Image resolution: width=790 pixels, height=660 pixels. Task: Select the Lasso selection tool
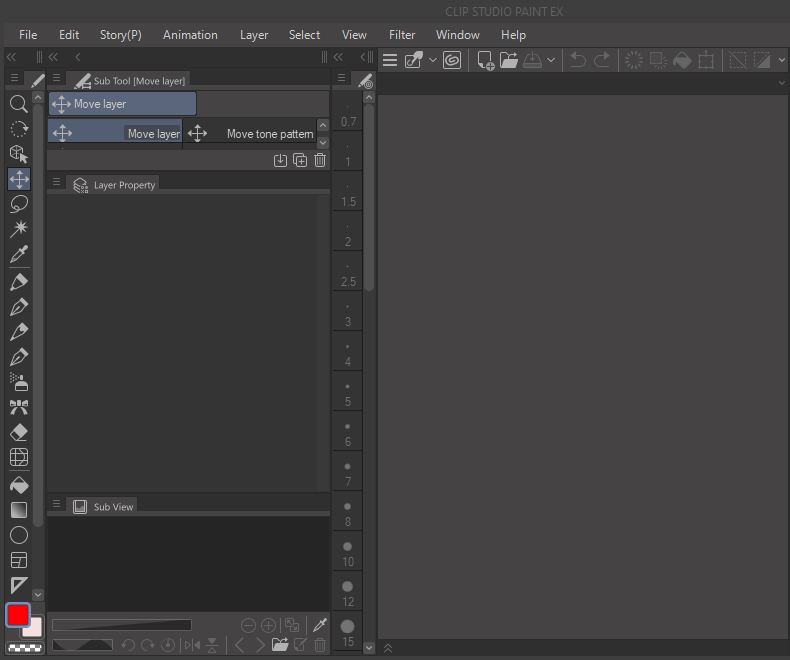click(18, 204)
